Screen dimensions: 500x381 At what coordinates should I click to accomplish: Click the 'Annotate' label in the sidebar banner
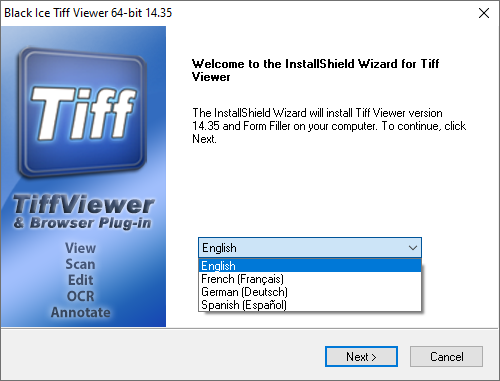coord(80,312)
